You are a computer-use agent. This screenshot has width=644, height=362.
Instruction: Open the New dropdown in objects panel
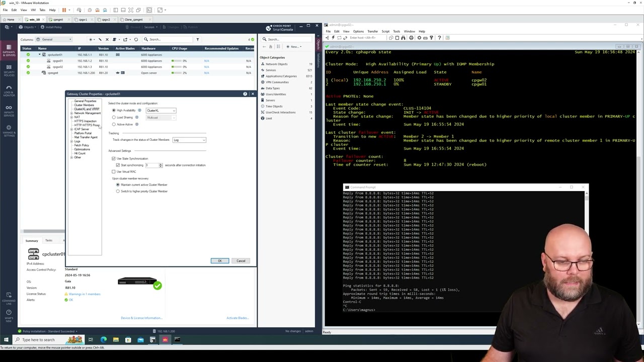coord(295,47)
